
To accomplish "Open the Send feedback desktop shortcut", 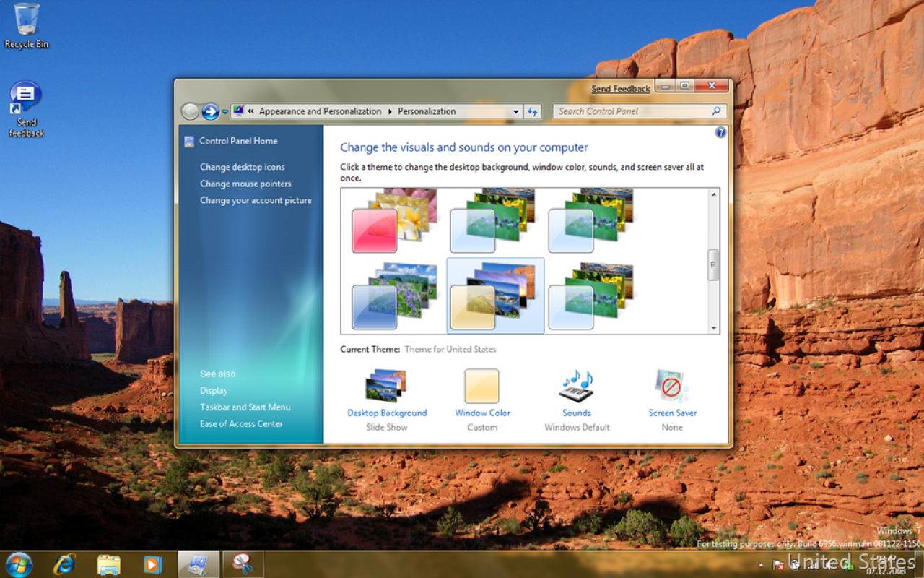I will point(27,109).
